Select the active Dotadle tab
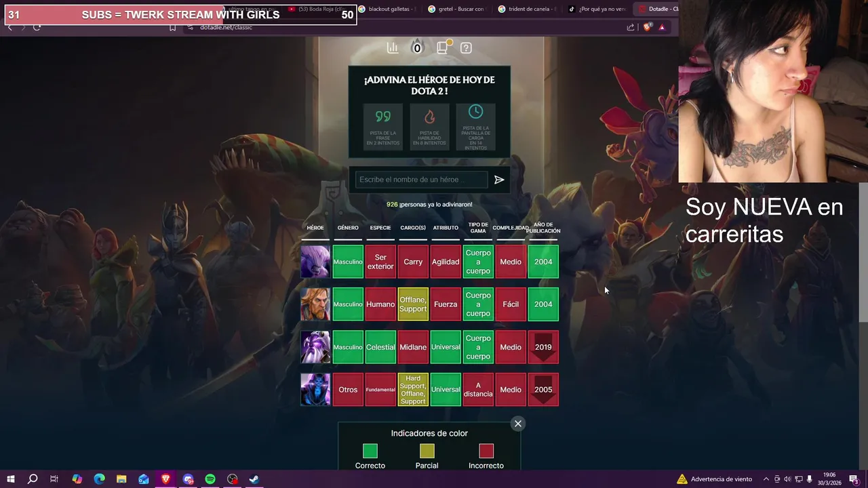The image size is (868, 488). 657,9
